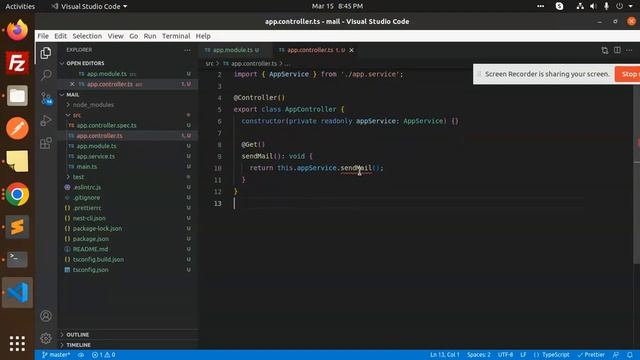640x360 pixels.
Task: Close app.controller.ts in Open Editors
Action: tap(72, 84)
